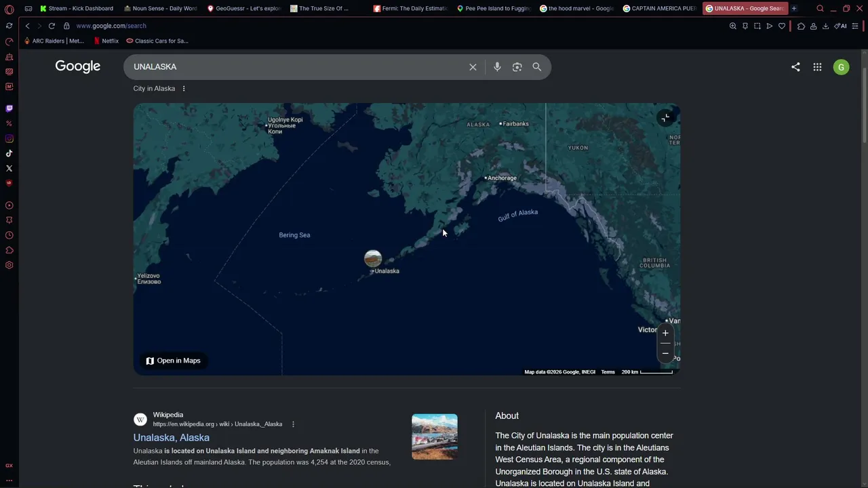Open sidebar history clock icon
Viewport: 868px width, 488px height.
point(9,235)
